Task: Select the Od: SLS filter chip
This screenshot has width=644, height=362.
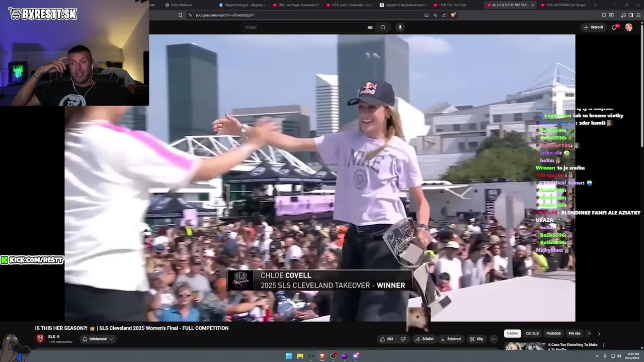Action: point(532,333)
